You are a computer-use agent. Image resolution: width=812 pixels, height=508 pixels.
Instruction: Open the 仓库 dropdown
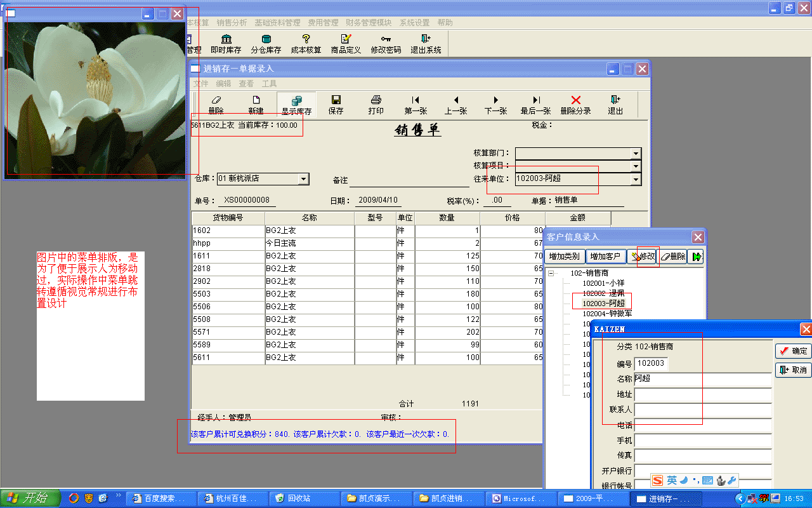tap(303, 179)
